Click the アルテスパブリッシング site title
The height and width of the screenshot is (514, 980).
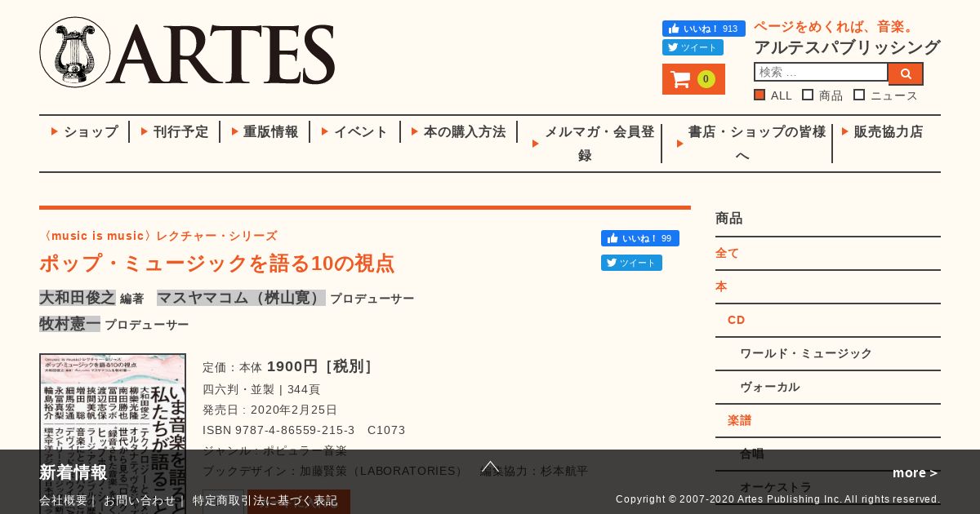(x=847, y=47)
